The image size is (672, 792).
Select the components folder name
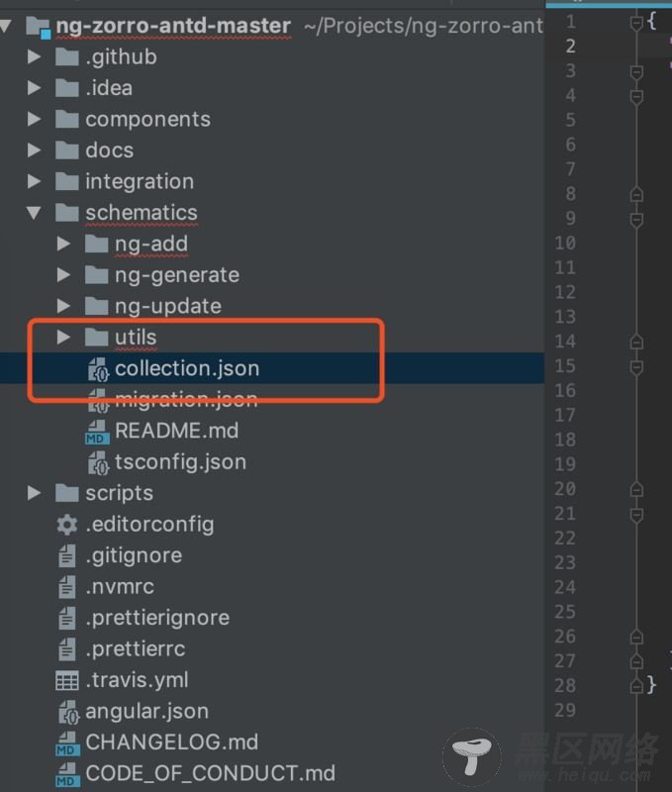click(x=147, y=120)
